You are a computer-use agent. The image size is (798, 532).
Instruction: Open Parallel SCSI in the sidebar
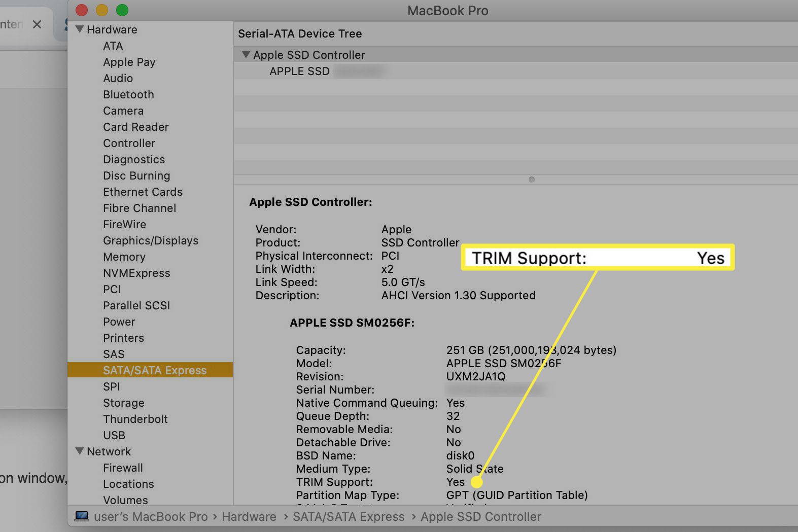136,305
